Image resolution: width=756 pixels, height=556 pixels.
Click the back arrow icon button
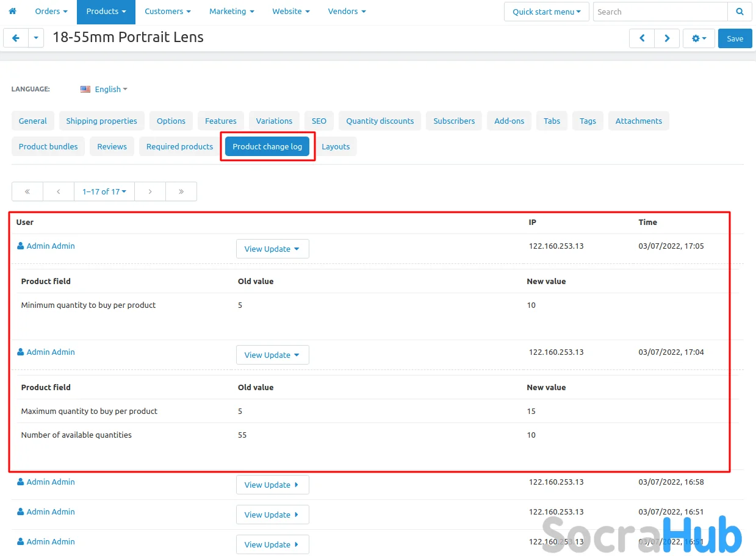(16, 38)
